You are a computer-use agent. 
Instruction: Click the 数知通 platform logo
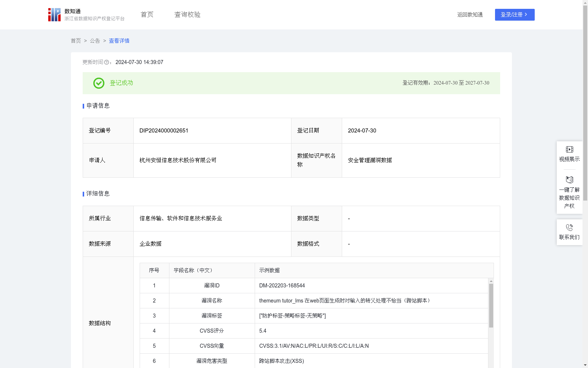click(x=86, y=15)
